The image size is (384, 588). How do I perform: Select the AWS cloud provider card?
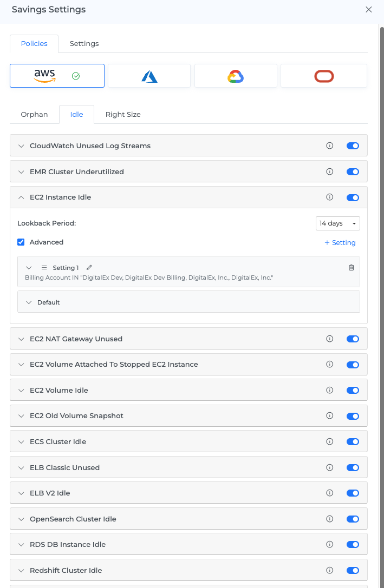click(x=57, y=76)
